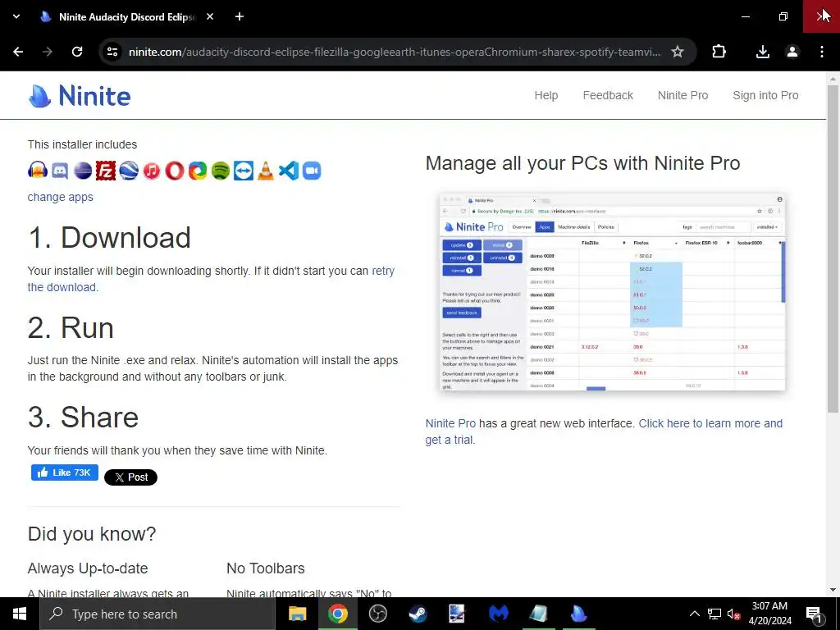Screen dimensions: 840x630
Task: Click the Discord icon in installer list
Action: click(x=60, y=171)
